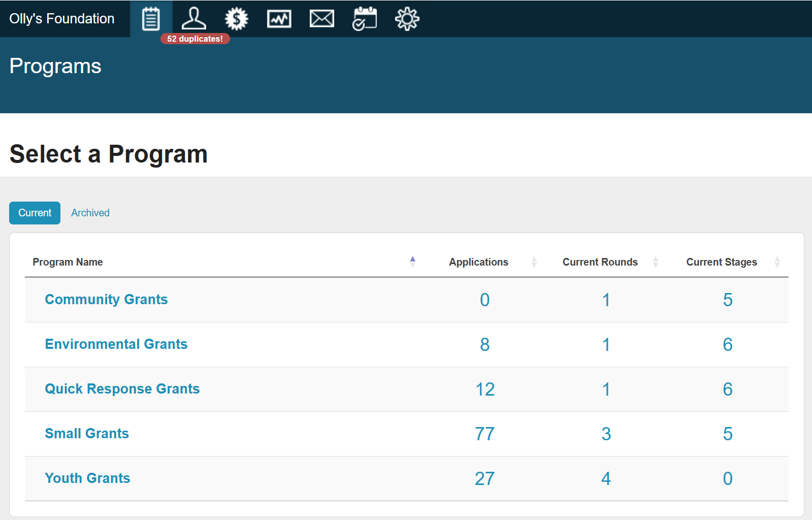Click the Contacts person icon
The width and height of the screenshot is (812, 520).
pos(193,19)
